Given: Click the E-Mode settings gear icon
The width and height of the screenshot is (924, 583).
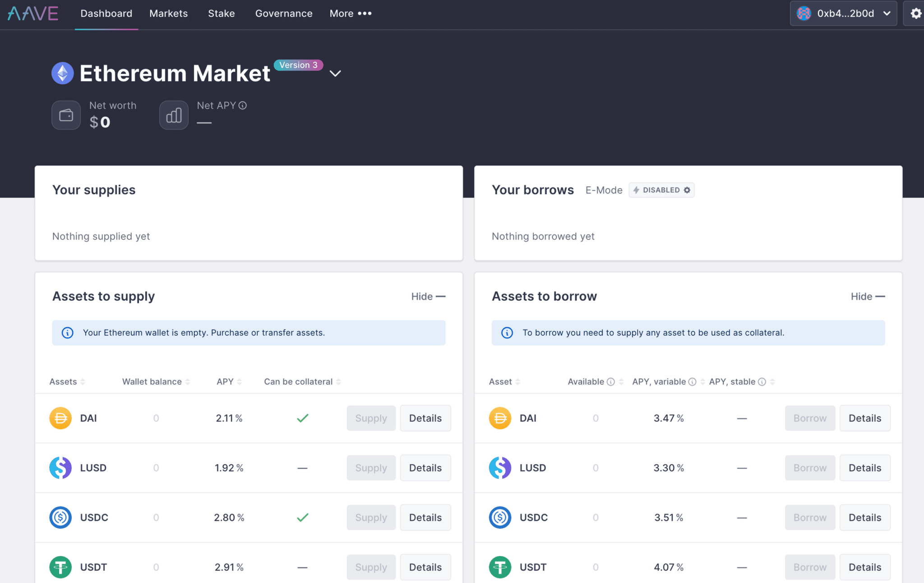Looking at the screenshot, I should pos(687,190).
